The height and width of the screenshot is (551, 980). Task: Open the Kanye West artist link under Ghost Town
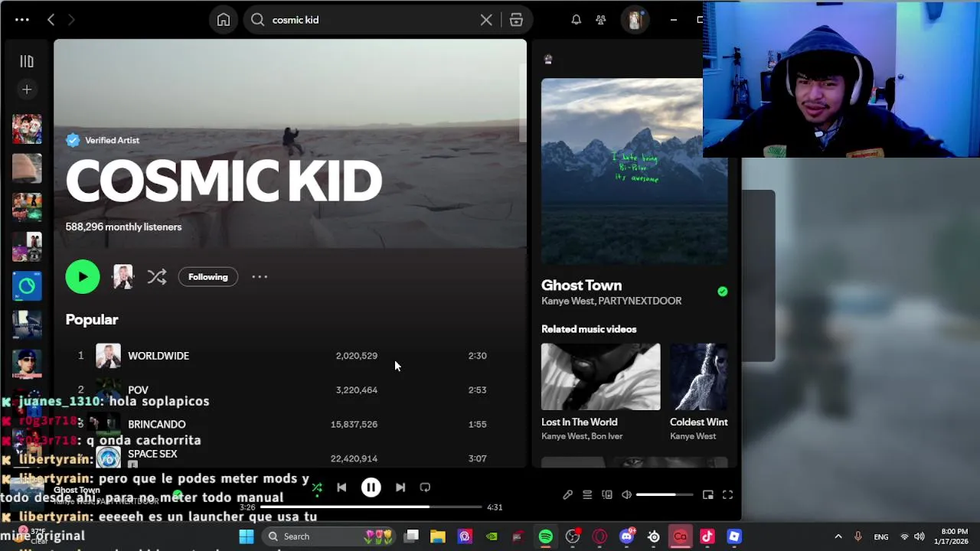(567, 301)
